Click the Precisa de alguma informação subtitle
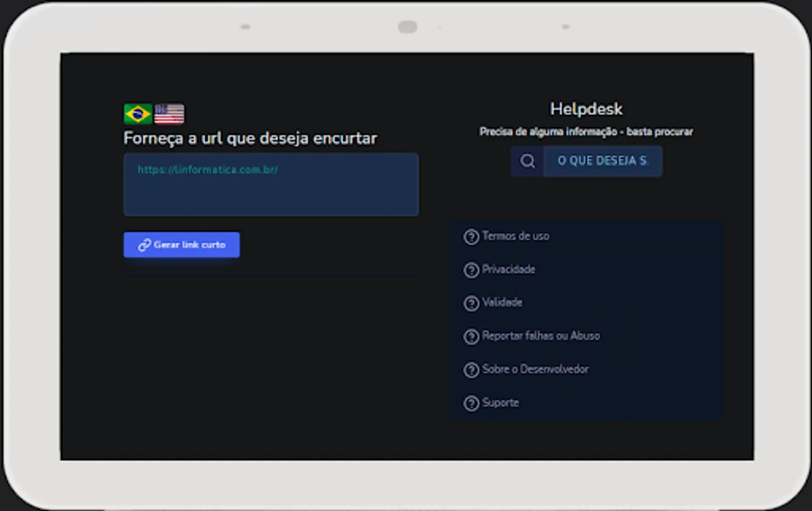 (x=586, y=132)
